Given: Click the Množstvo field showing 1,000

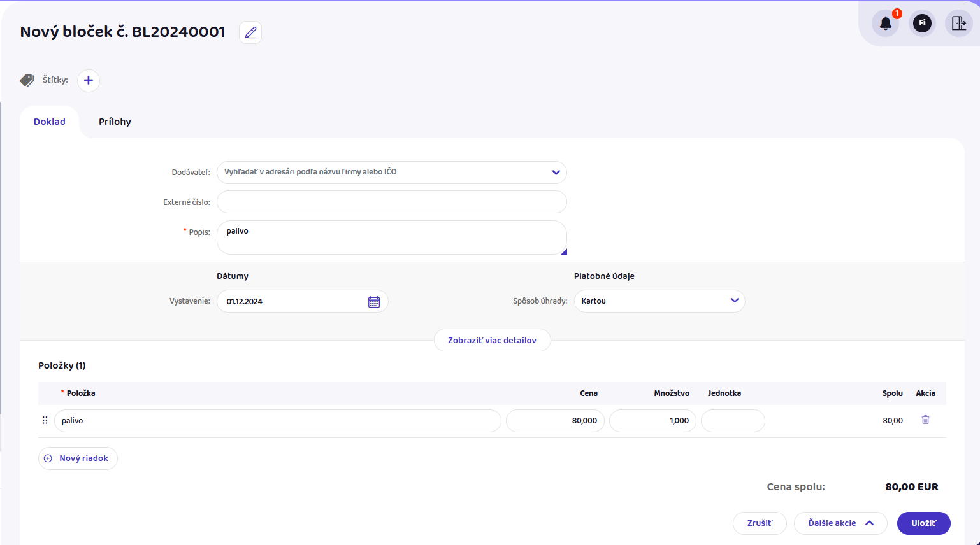Looking at the screenshot, I should pyautogui.click(x=652, y=421).
